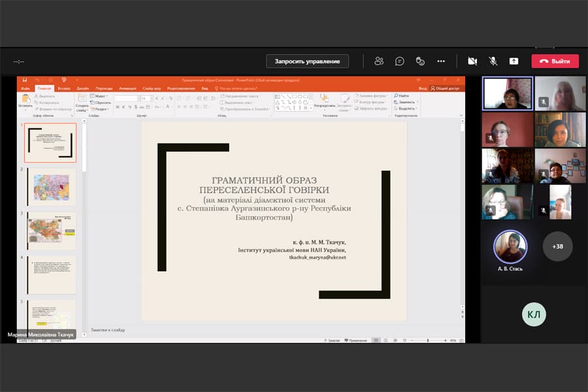Click the Создать слайд icon
The image size is (588, 392).
point(82,99)
